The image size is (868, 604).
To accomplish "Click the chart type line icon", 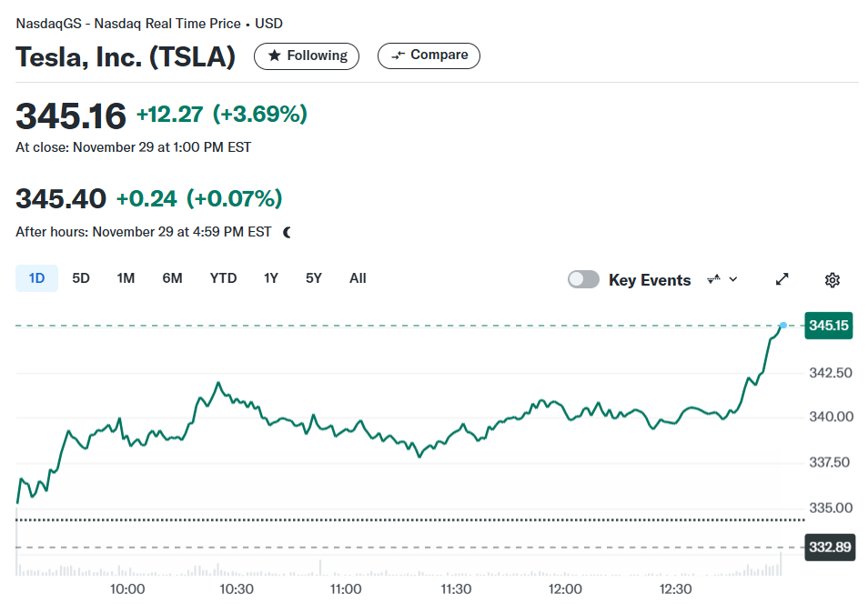I will pos(714,279).
